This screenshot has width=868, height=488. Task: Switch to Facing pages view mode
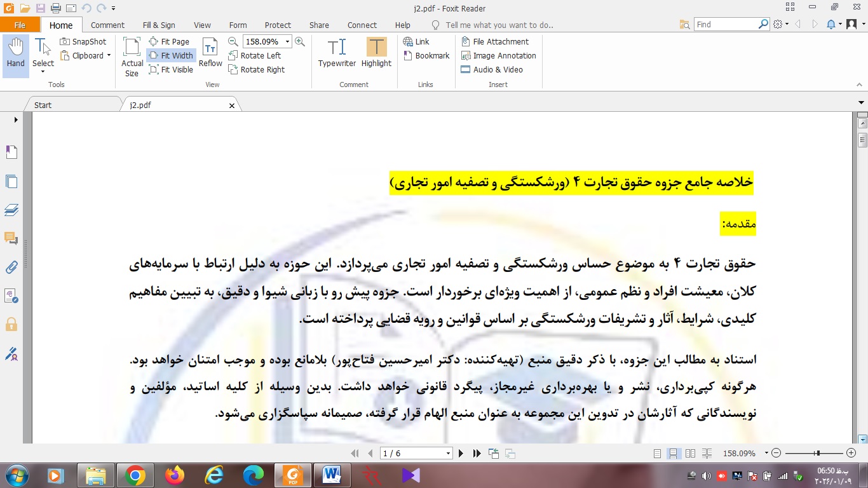[x=691, y=453]
